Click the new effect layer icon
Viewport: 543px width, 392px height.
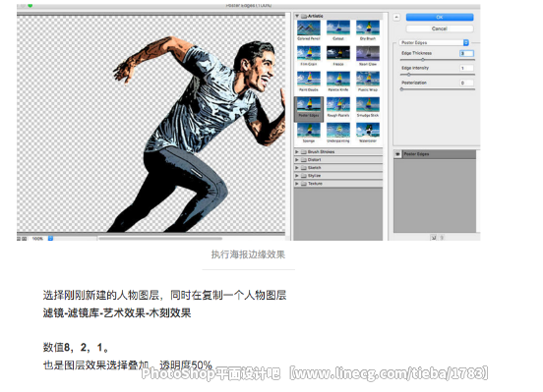(x=433, y=238)
